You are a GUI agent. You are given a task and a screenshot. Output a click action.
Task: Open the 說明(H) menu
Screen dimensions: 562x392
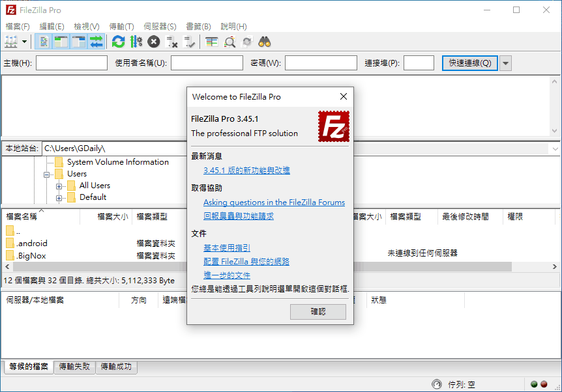(x=233, y=27)
